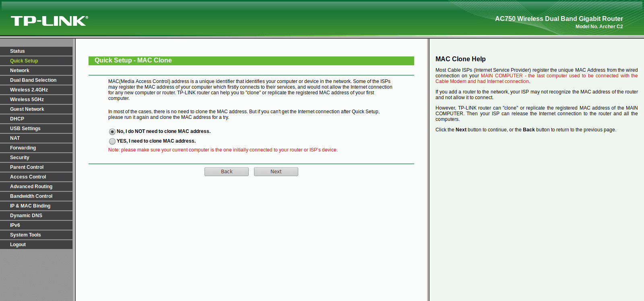Select 'No, I do NOT need to clone' radio

tap(112, 132)
